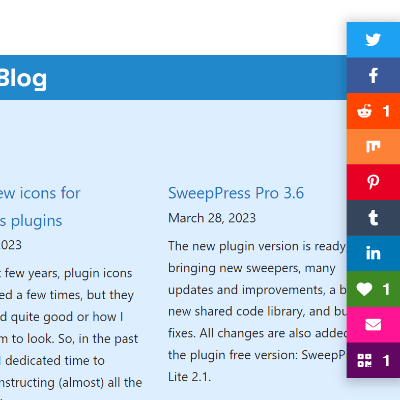Like the page with the heart icon
Screen dimensions: 400x400
tap(373, 289)
